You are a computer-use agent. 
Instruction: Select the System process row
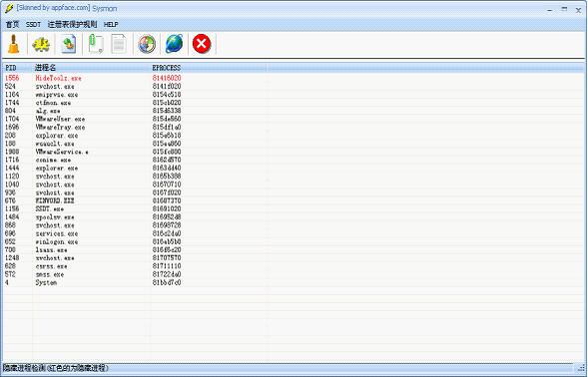click(x=294, y=282)
